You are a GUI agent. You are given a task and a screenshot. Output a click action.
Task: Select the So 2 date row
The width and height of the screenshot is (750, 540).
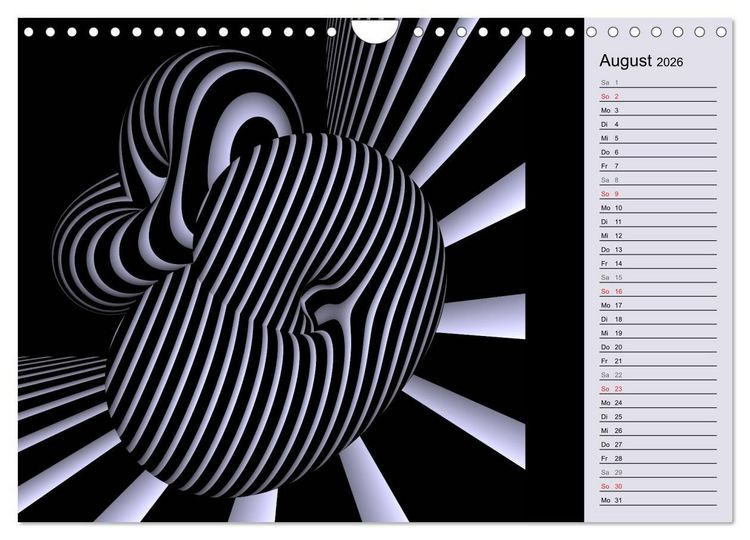[x=658, y=96]
